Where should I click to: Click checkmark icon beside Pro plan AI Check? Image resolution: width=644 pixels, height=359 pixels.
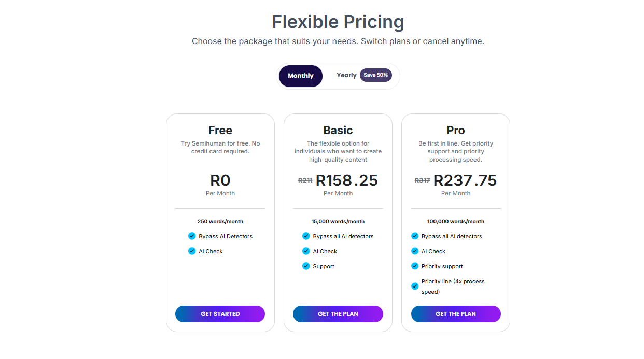pos(415,251)
